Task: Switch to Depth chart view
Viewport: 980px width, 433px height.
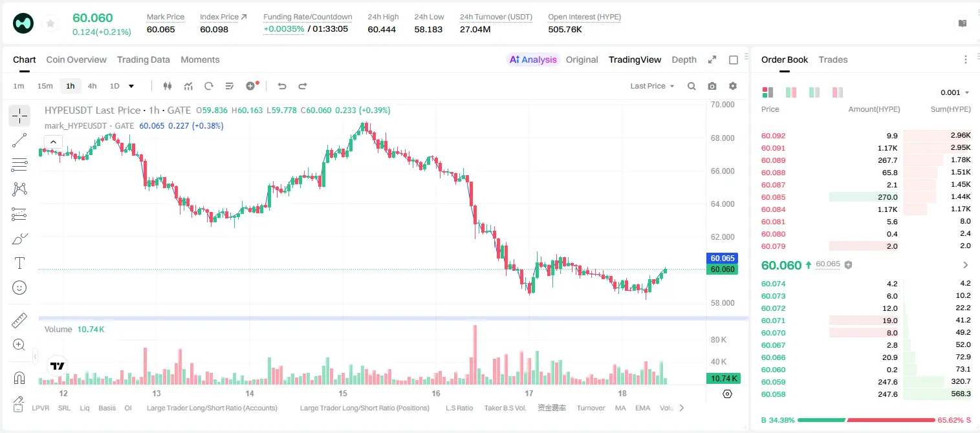Action: click(684, 59)
